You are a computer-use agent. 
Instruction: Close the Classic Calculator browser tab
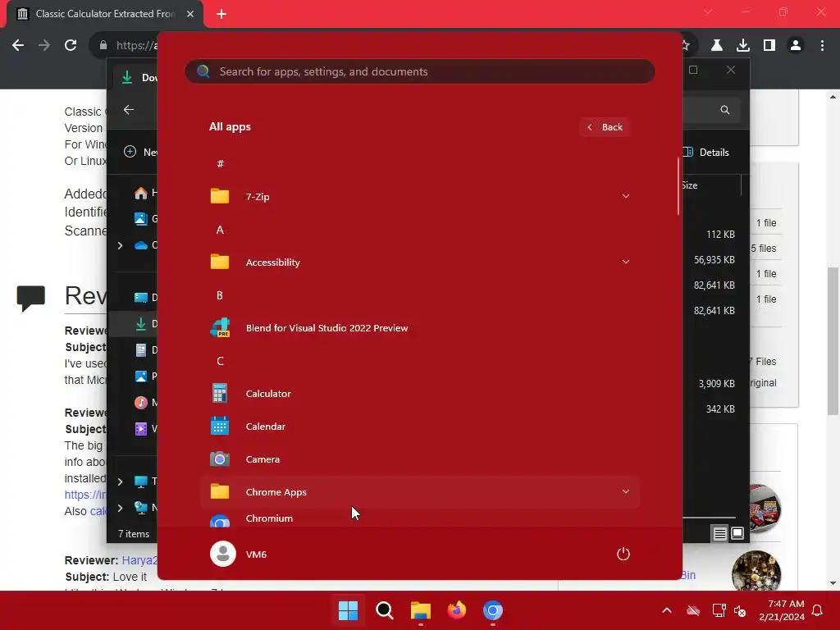point(190,14)
